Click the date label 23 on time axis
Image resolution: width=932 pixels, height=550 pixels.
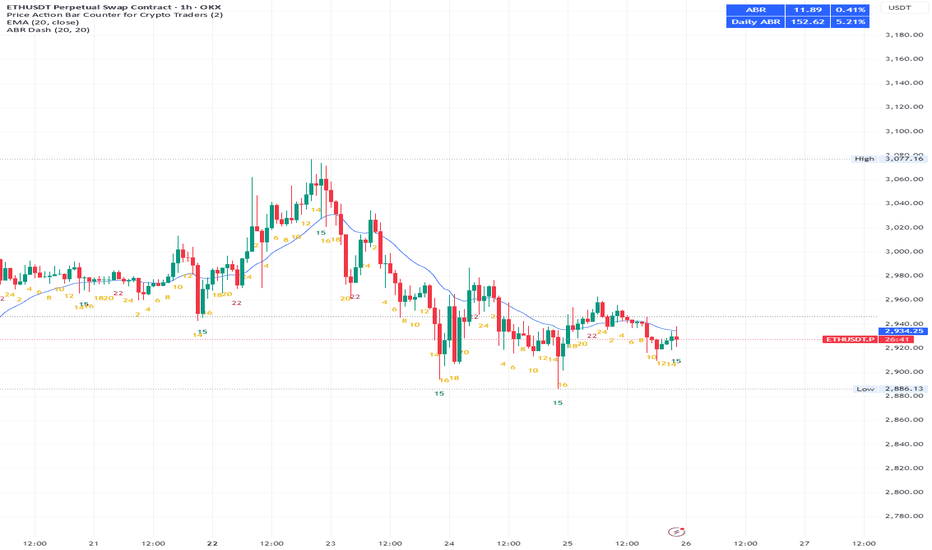(330, 543)
